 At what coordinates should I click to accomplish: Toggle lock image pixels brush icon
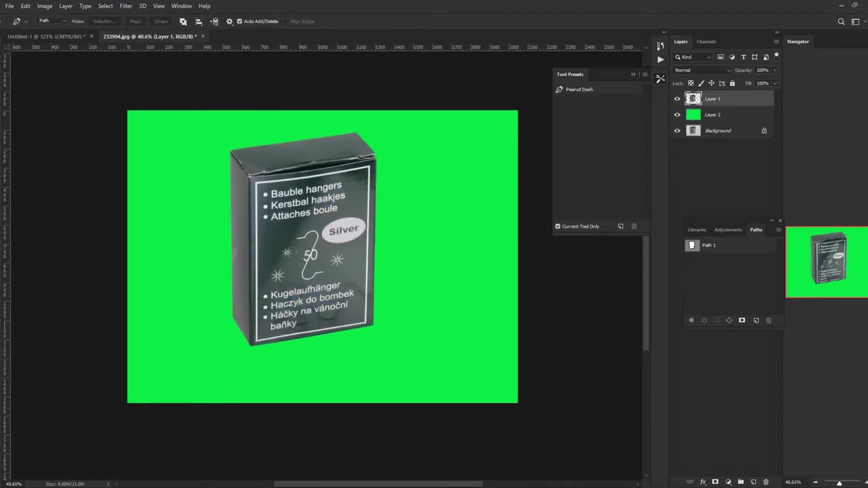click(701, 83)
